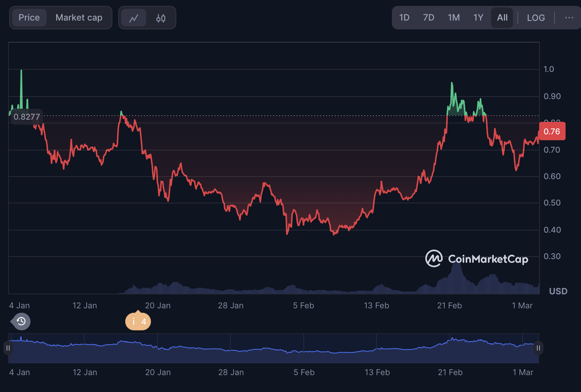This screenshot has width=581, height=392.
Task: Click the 0.76 current price label
Action: click(552, 131)
